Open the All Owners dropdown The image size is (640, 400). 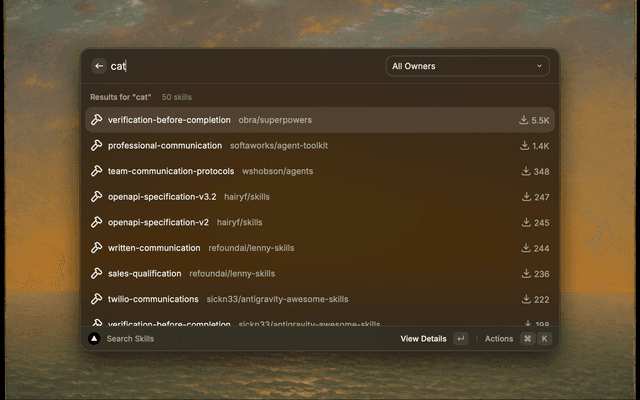click(x=467, y=66)
